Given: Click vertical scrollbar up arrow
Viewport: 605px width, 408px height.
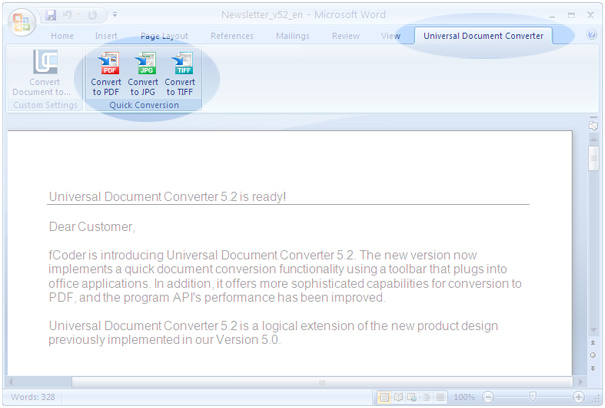Looking at the screenshot, I should (x=593, y=139).
